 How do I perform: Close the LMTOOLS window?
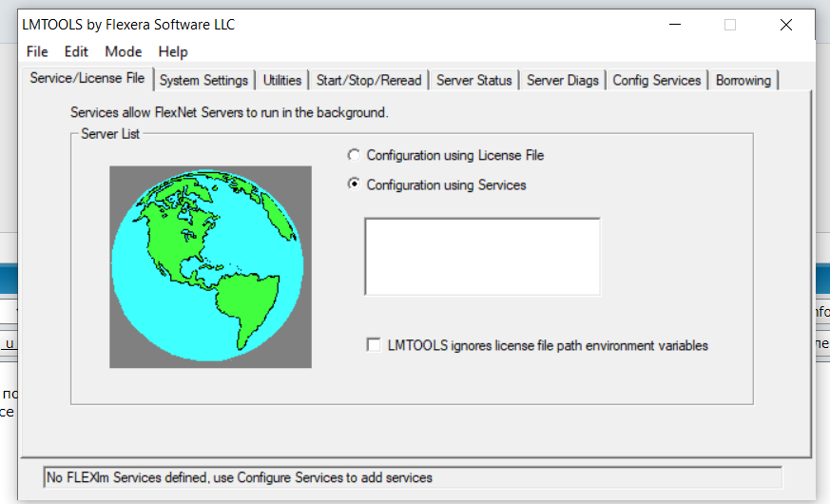pos(786,25)
